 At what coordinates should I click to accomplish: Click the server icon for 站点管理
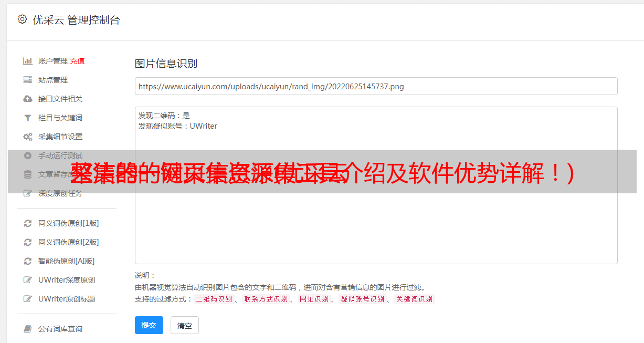28,80
